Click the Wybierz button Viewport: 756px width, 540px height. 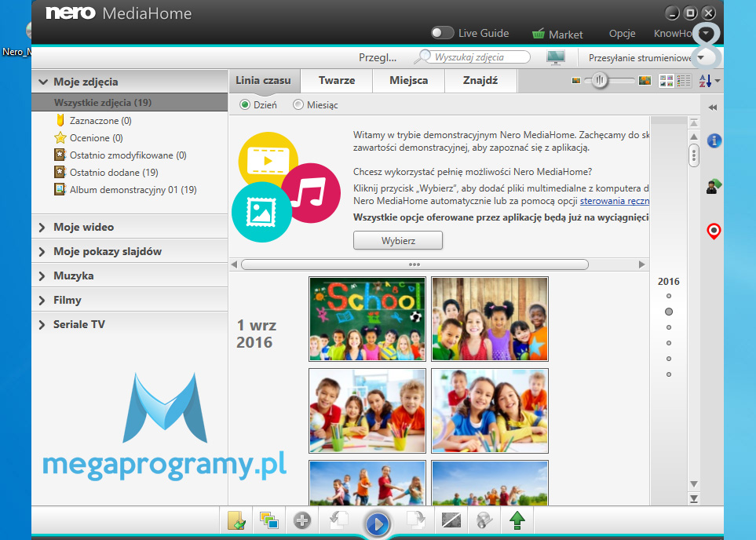click(x=398, y=241)
